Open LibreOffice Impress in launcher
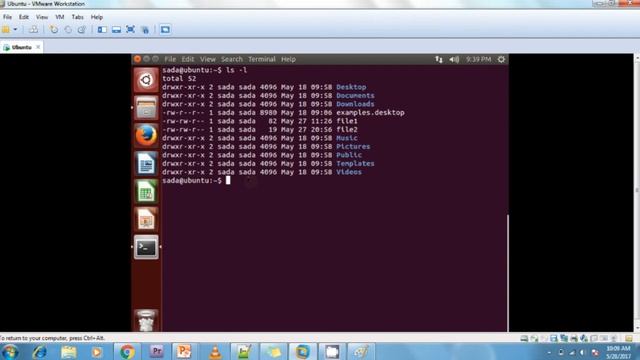The width and height of the screenshot is (640, 360). [x=146, y=219]
